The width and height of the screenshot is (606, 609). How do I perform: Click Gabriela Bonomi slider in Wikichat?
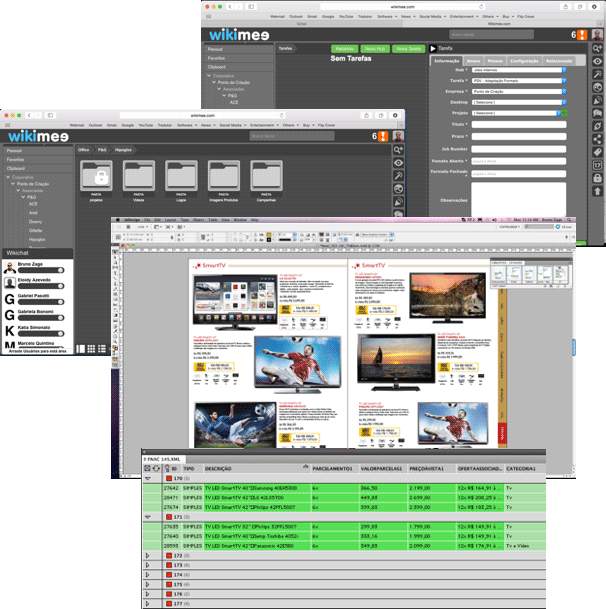[41, 318]
